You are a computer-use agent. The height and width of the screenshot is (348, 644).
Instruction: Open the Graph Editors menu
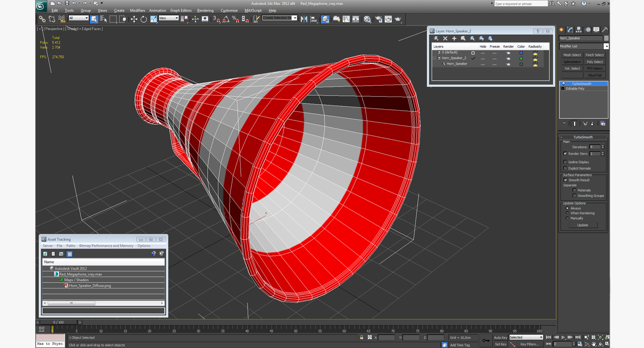[181, 10]
